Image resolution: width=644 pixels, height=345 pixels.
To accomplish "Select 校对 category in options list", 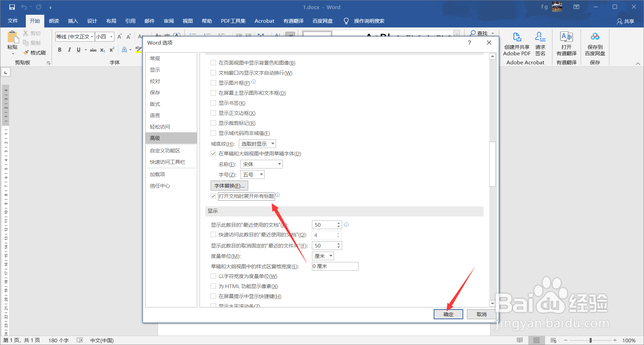I will [171, 81].
